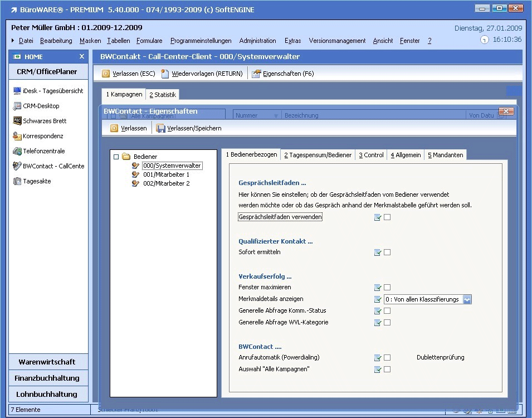Click the Eigenschaften (F6) toolbar icon

pos(256,74)
